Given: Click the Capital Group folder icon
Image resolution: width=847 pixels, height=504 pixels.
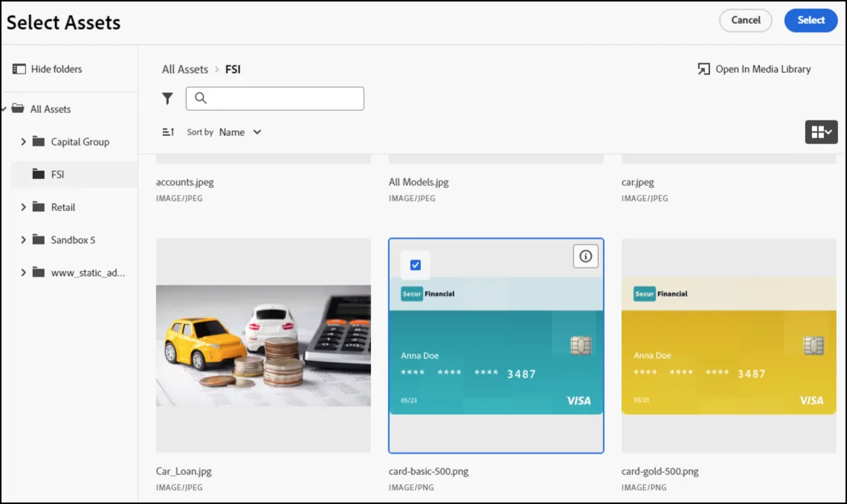Looking at the screenshot, I should [39, 141].
